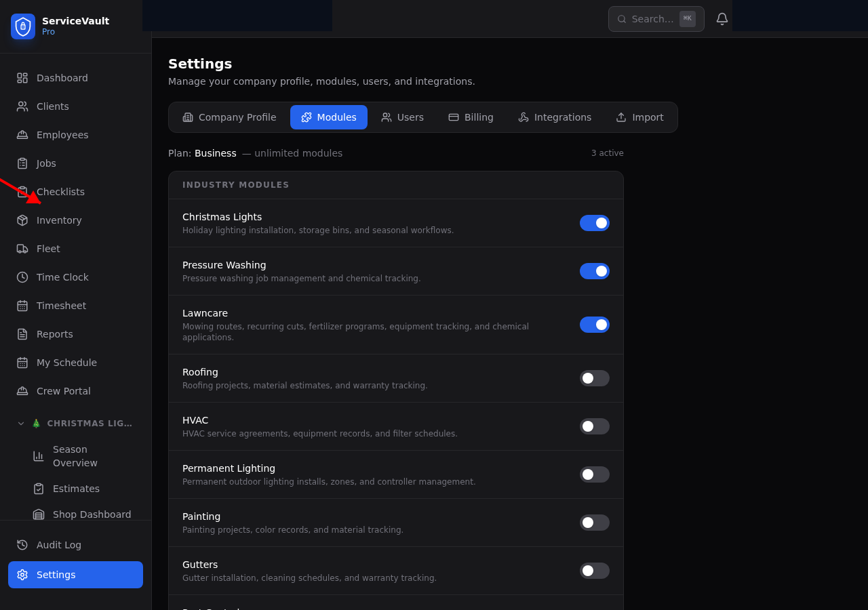
Task: Open the Inventory section
Action: tap(58, 220)
